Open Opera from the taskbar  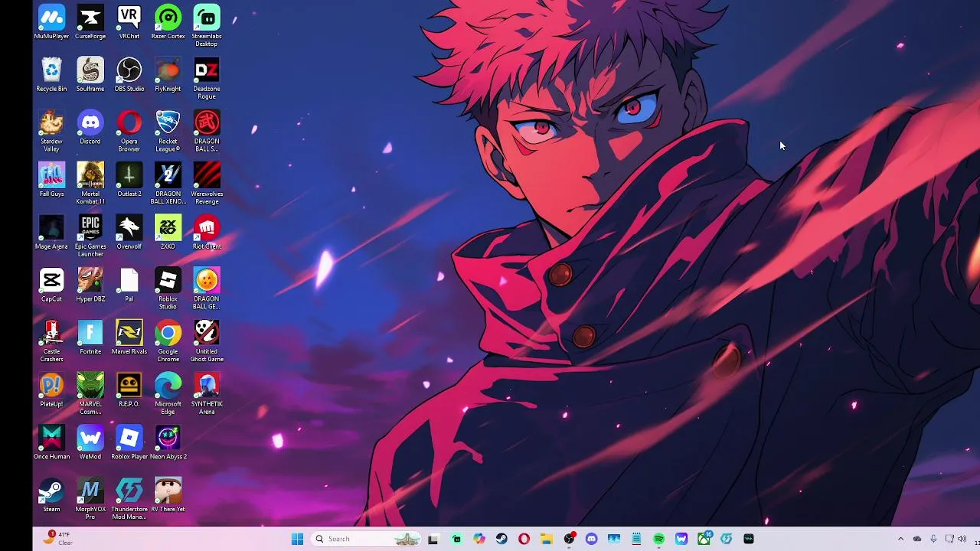point(524,539)
